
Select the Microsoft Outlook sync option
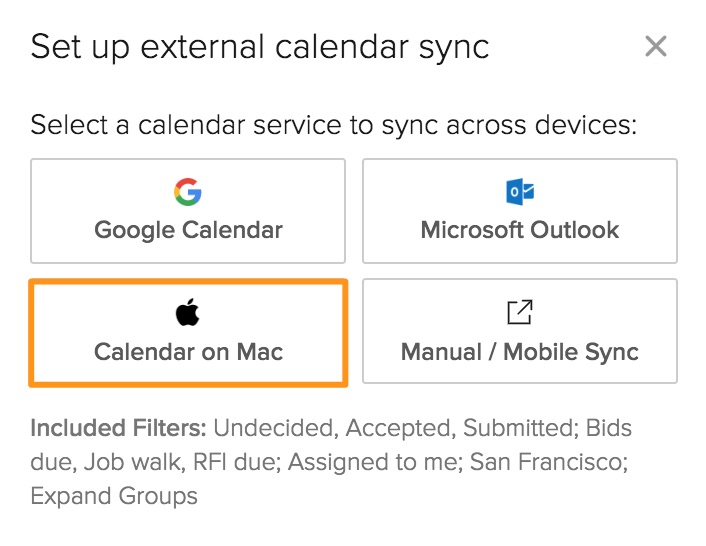tap(520, 211)
